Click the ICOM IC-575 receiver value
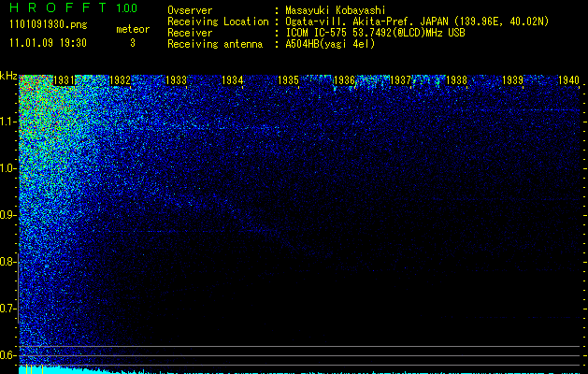This screenshot has height=374, width=588. [x=375, y=33]
